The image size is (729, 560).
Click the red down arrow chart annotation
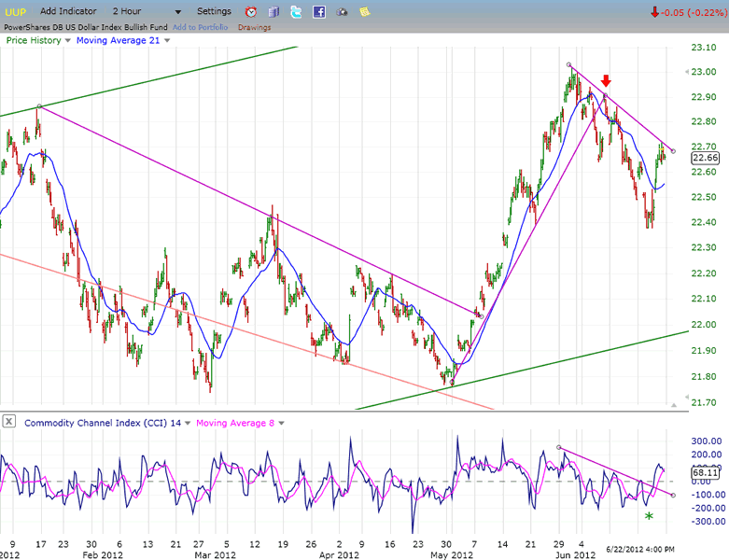pos(606,82)
